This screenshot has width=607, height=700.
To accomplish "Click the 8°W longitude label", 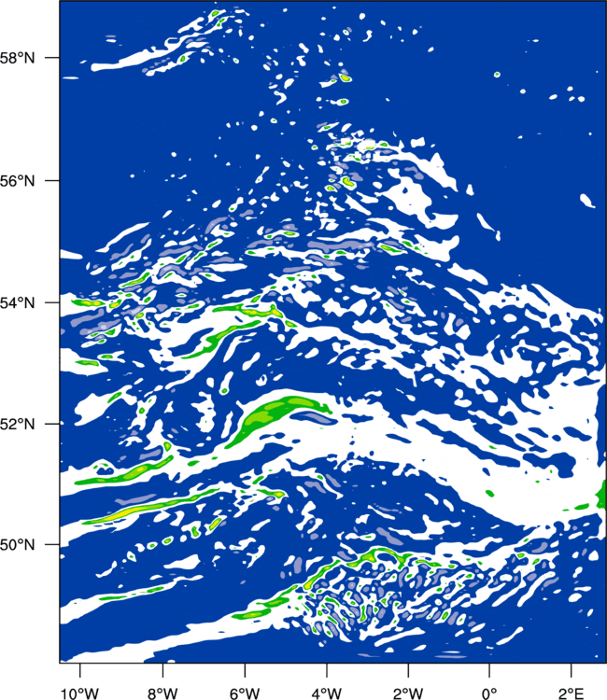I will [x=162, y=693].
